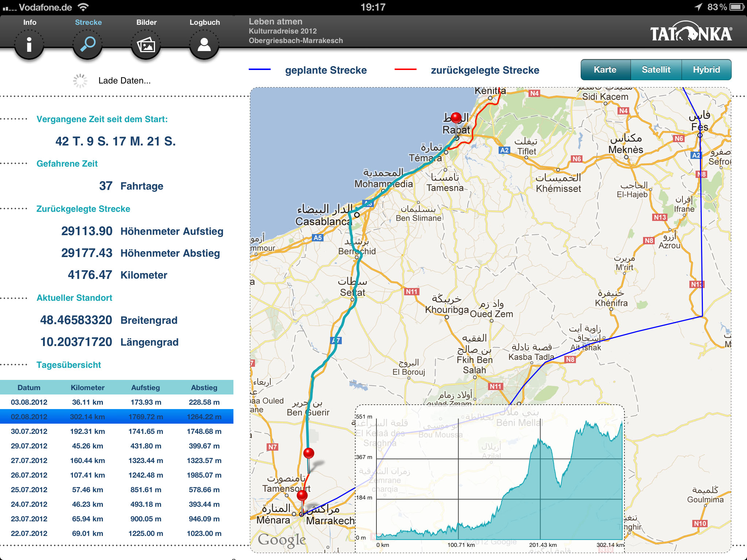Image resolution: width=747 pixels, height=560 pixels.
Task: Switch map to Hybrid view
Action: pos(706,70)
